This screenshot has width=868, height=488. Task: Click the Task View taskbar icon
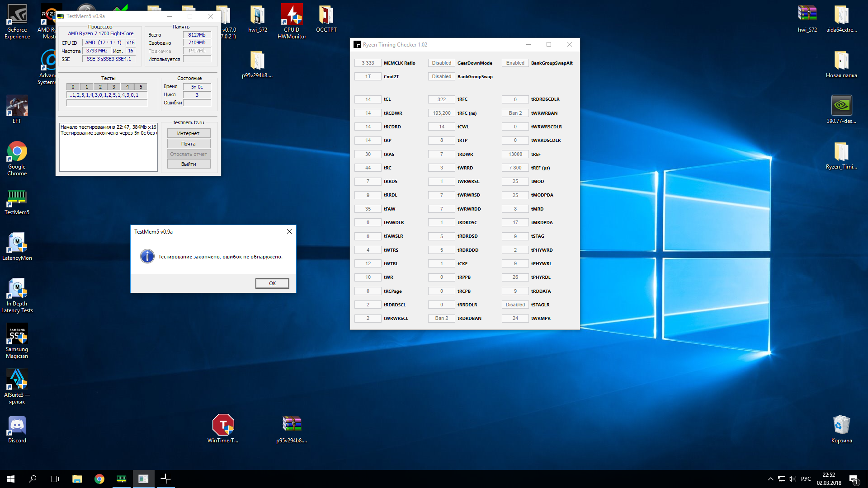tap(54, 479)
